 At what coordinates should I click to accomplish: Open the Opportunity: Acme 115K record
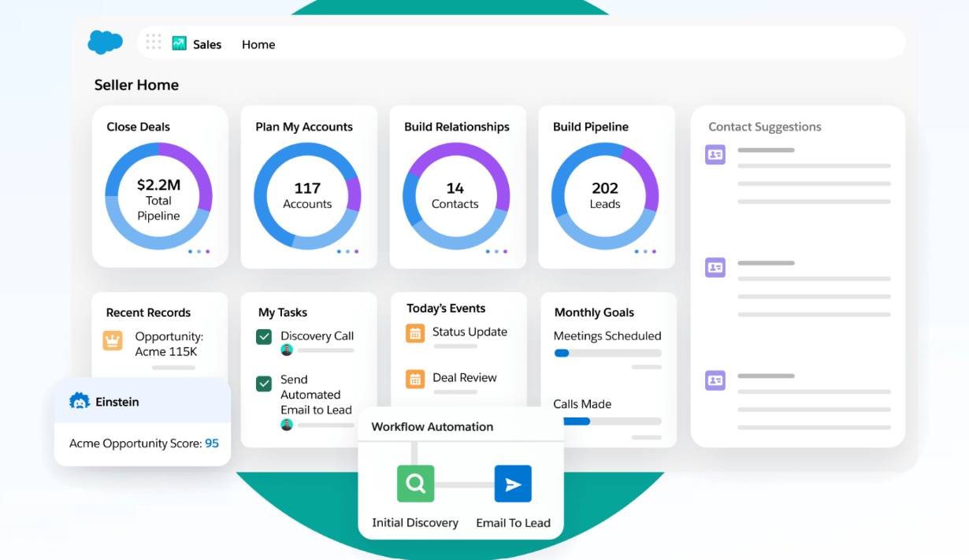[x=169, y=344]
